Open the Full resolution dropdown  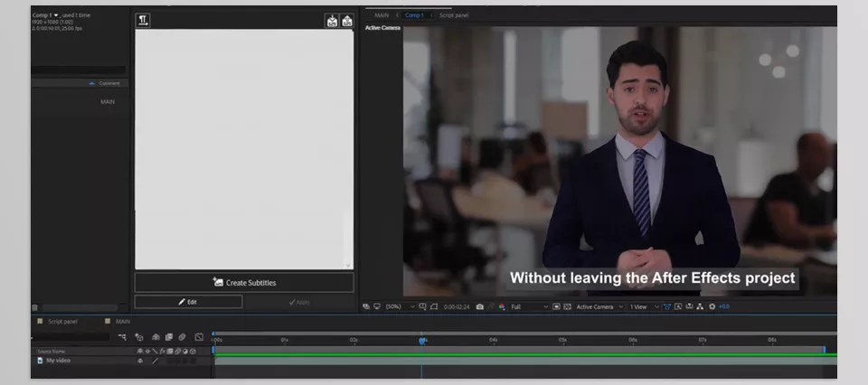529,306
